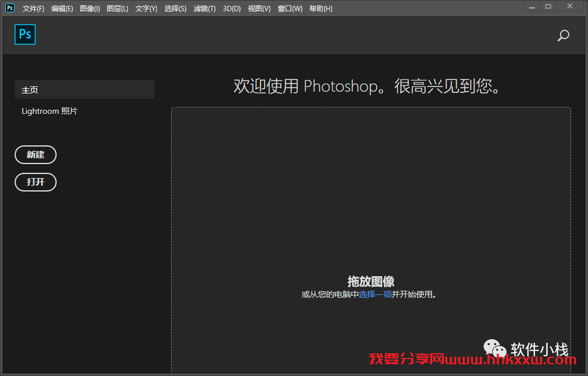The height and width of the screenshot is (376, 588).
Task: Open the 窗口(W) menu
Action: 290,9
